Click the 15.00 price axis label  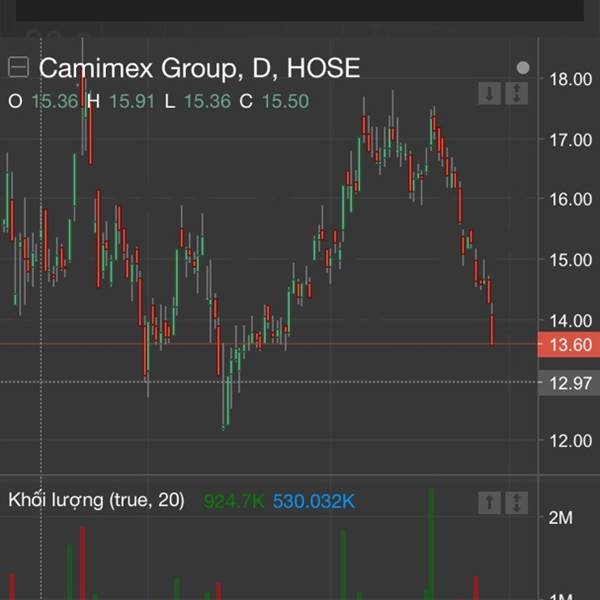[571, 260]
